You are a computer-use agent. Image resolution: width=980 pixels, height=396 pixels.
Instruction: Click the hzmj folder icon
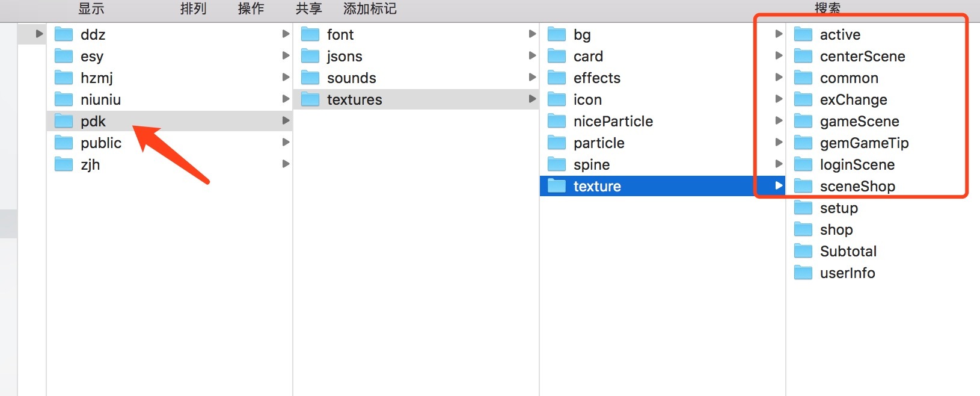pos(64,78)
